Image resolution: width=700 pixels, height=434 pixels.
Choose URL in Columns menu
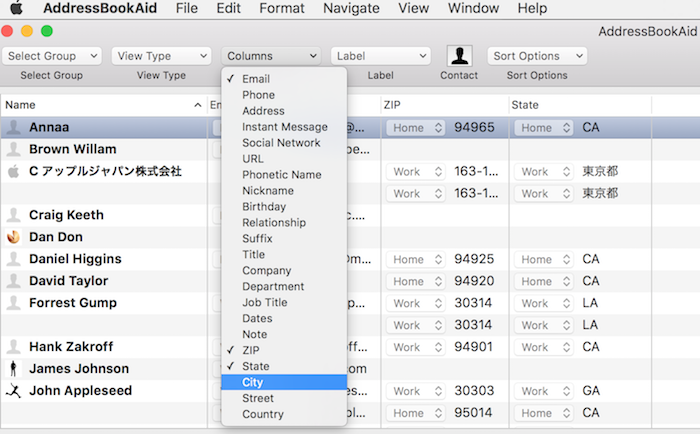pos(284,159)
